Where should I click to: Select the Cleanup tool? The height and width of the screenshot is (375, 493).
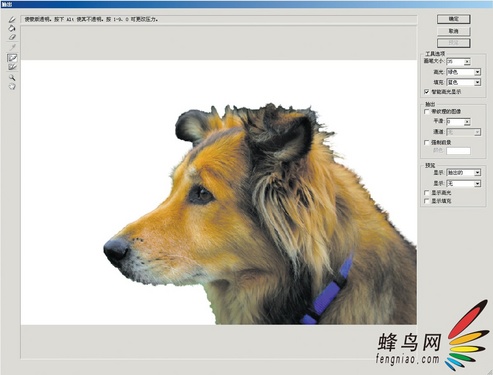(x=12, y=58)
